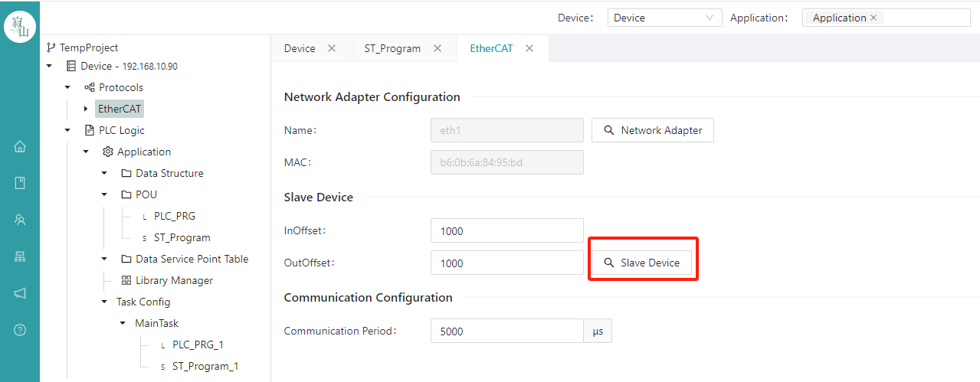
Task: Collapse the PLC Logic node
Action: point(67,131)
